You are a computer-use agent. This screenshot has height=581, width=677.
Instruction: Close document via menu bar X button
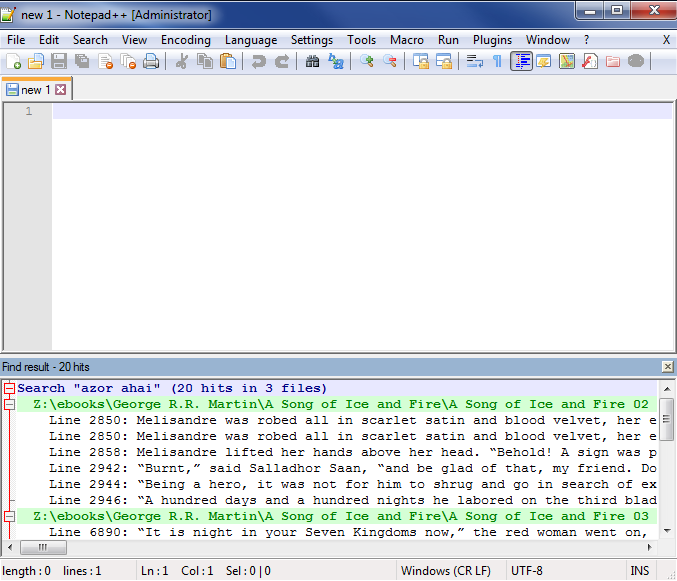[666, 40]
